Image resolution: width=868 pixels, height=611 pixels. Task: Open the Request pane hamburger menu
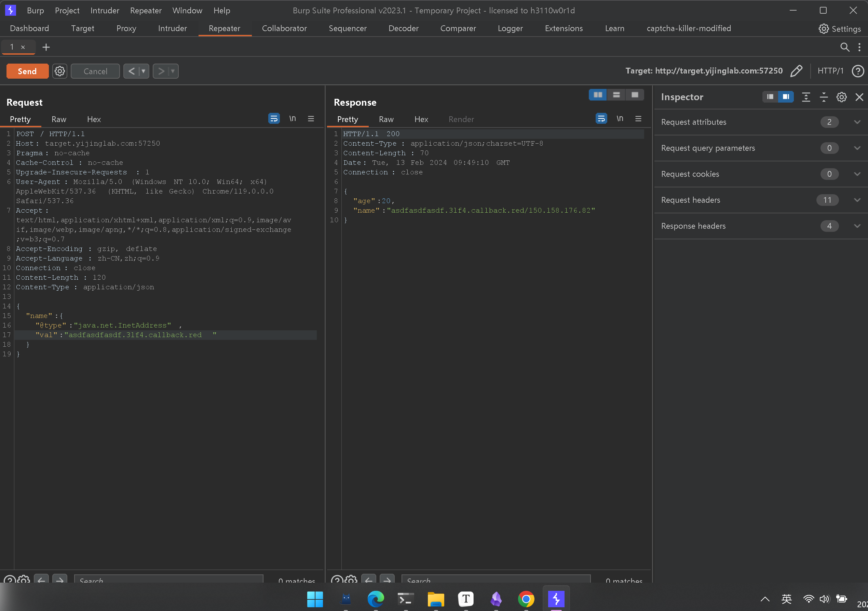coord(311,119)
